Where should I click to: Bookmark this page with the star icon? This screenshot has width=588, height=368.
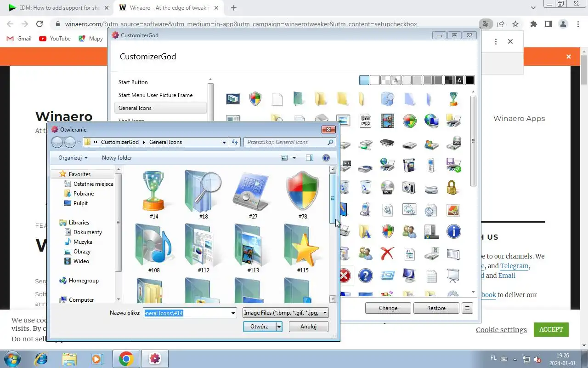pos(515,24)
